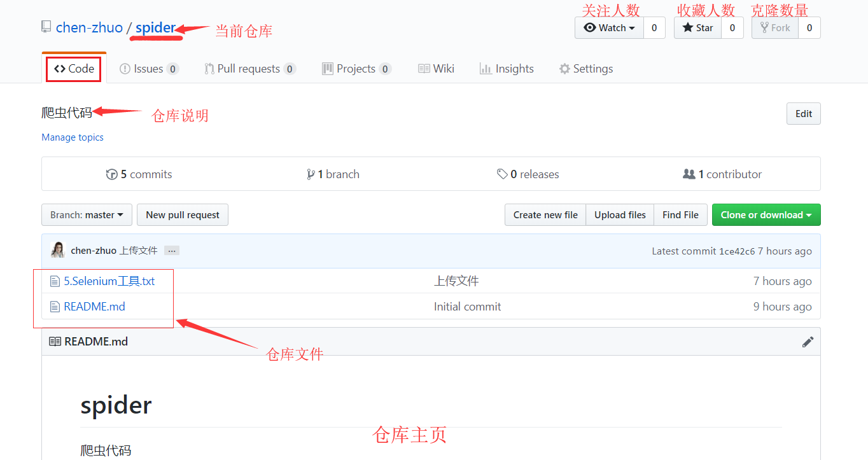Viewport: 868px width, 460px height.
Task: Open the Manage topics link
Action: point(72,137)
